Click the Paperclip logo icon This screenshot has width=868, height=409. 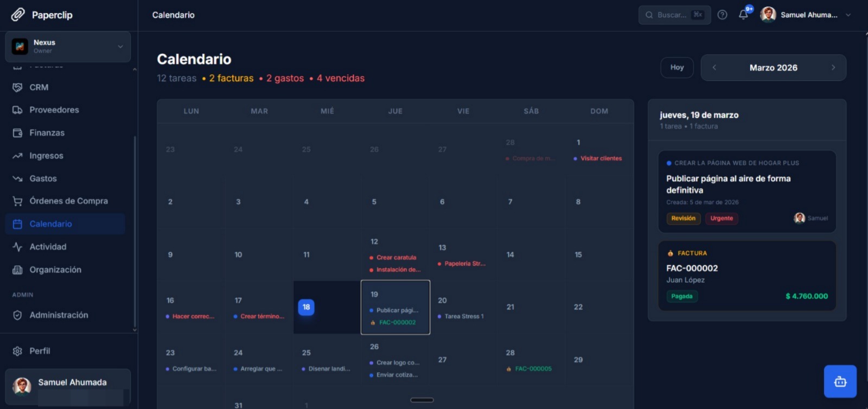[18, 15]
